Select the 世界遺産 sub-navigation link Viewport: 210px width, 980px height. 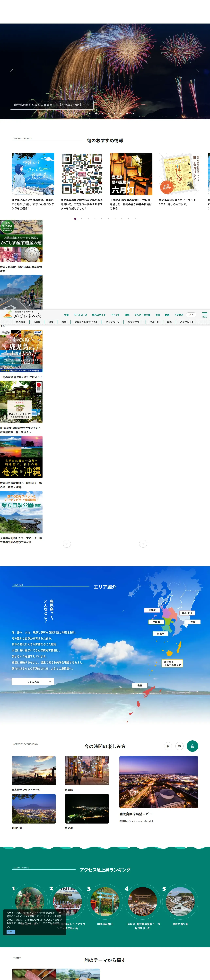click(x=21, y=322)
